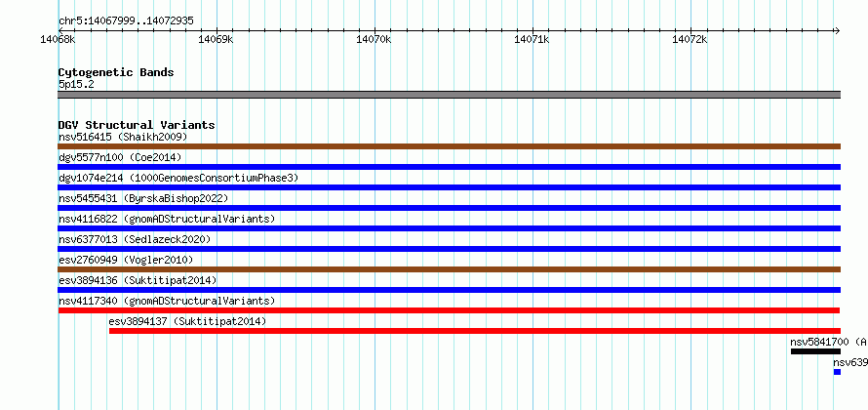Screen dimensions: 868x410
Task: Click the blue bar under nsv4116822 label
Action: [x=449, y=228]
